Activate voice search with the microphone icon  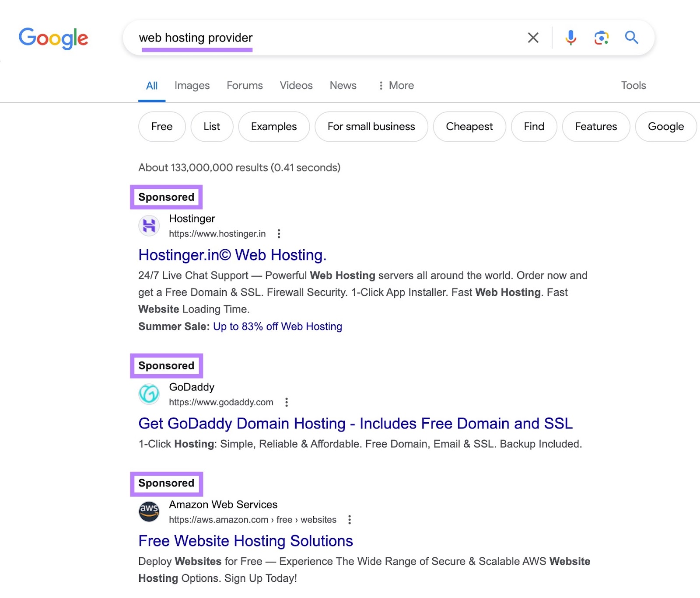click(570, 38)
